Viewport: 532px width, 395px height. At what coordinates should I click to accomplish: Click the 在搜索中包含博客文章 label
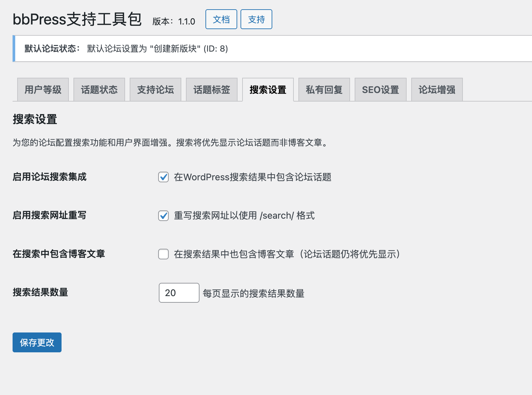point(59,254)
